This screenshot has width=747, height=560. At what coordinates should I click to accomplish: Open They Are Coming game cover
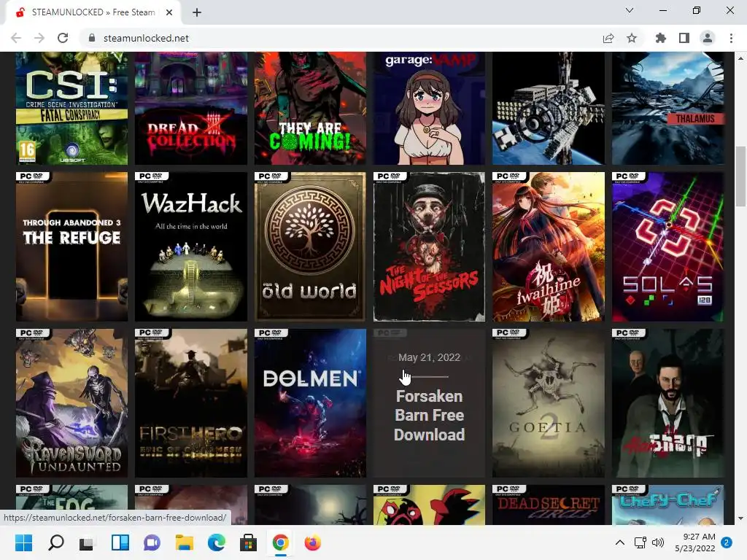click(x=310, y=108)
